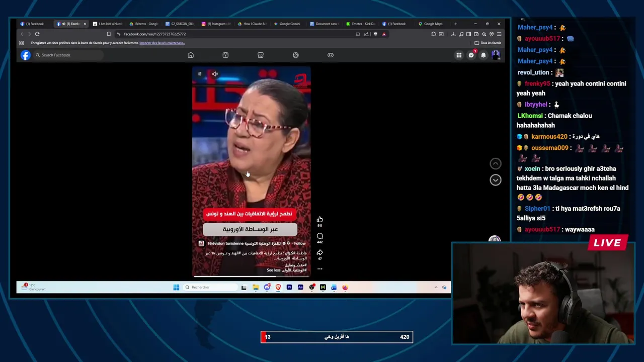Click the Facebook logo
The image size is (644, 362).
click(26, 55)
